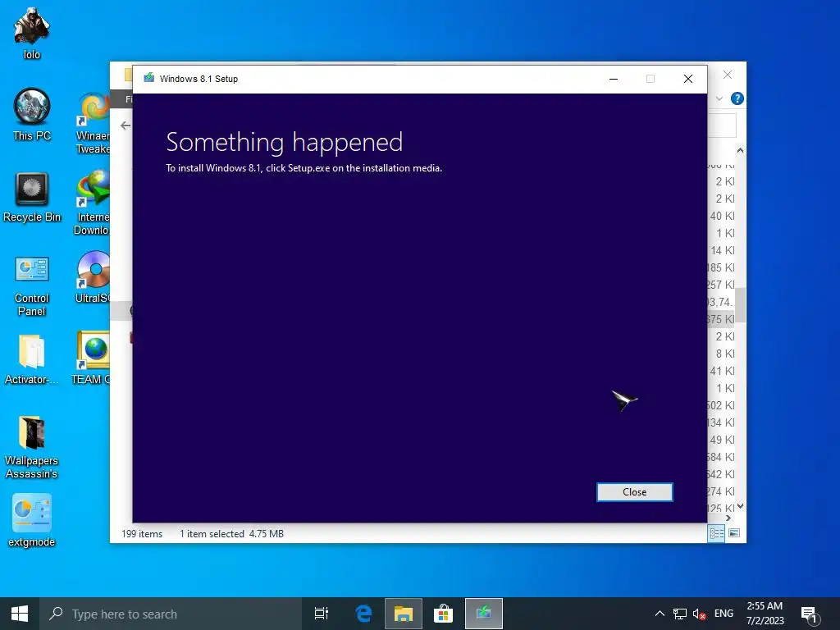Click the Type here to search box

(x=171, y=614)
